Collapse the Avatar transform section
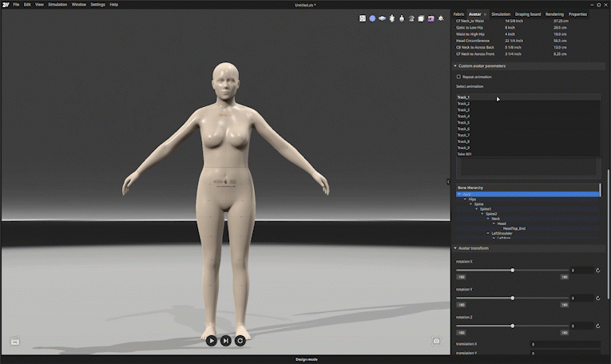 (455, 248)
